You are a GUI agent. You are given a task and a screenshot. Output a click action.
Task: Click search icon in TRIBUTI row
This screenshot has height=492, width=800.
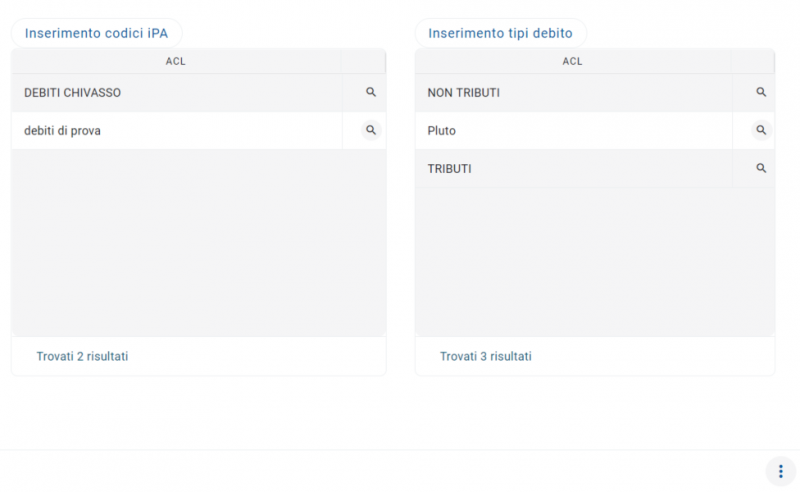click(x=761, y=168)
